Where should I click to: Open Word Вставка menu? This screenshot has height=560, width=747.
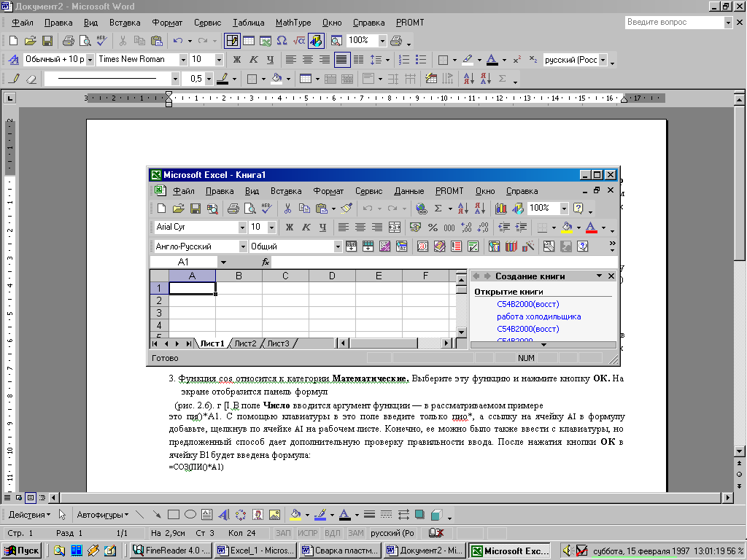pos(125,23)
